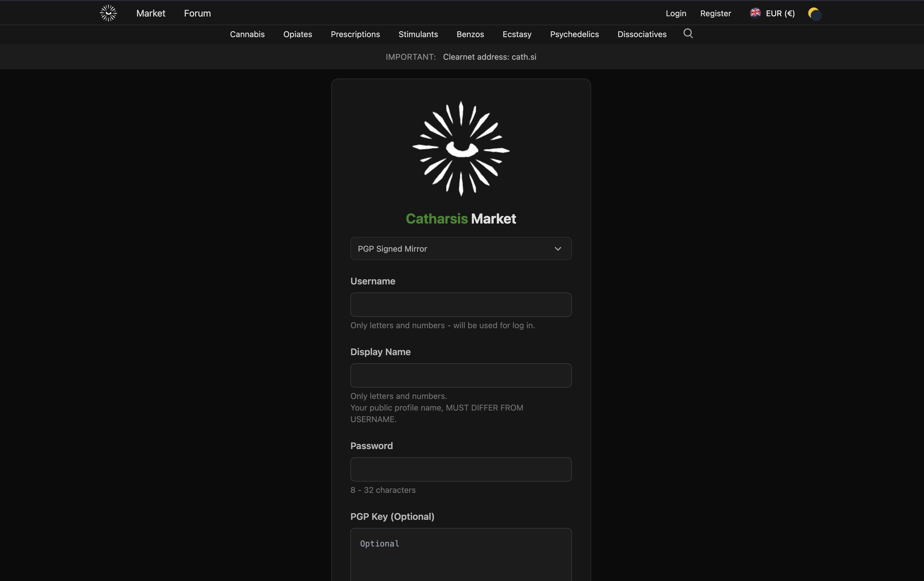This screenshot has height=581, width=924.
Task: Click the Catharsis logo in the top navbar
Action: click(108, 13)
